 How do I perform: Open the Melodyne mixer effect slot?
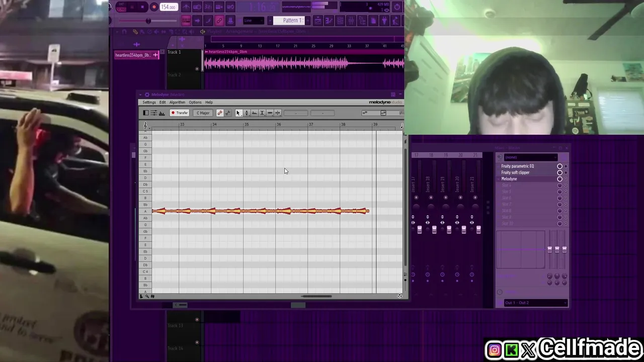coord(509,179)
